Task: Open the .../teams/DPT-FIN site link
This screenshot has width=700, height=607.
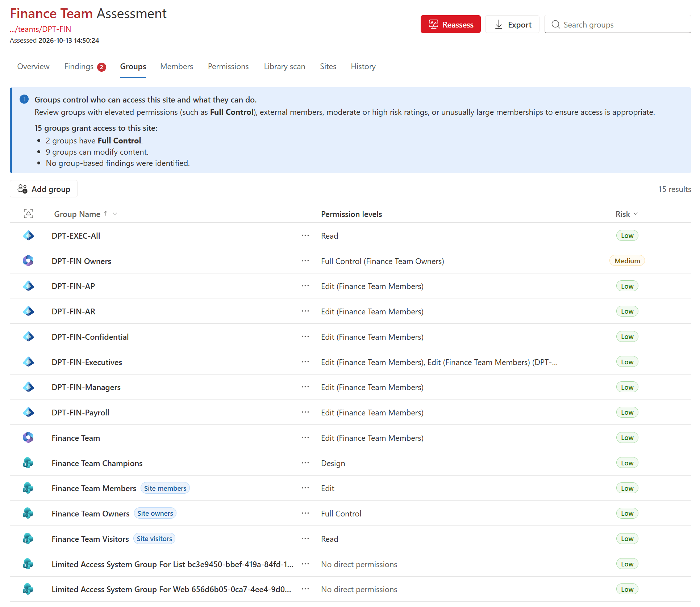Action: click(41, 29)
